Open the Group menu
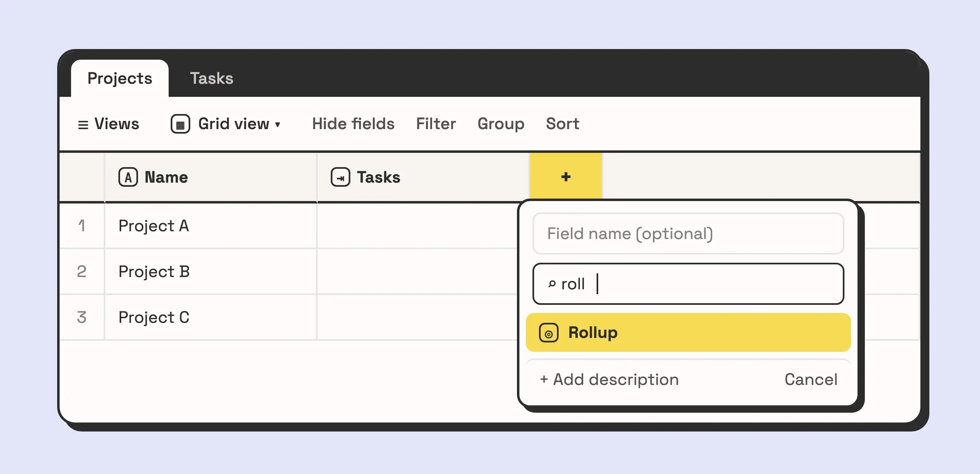 pos(501,124)
